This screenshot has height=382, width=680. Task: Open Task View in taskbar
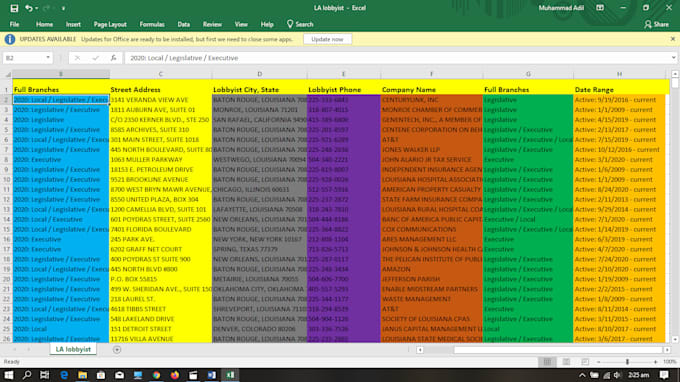click(x=45, y=375)
